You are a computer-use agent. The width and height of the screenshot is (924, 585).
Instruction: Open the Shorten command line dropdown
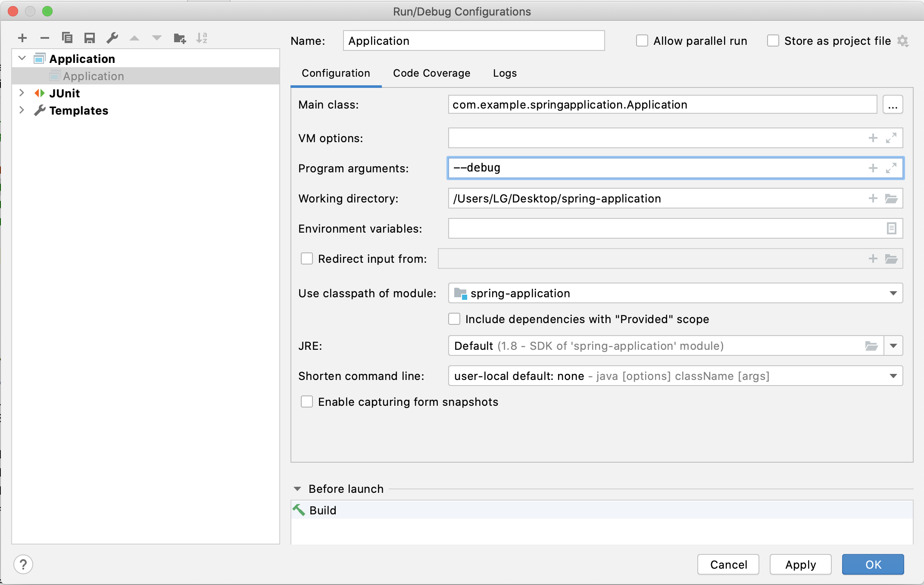[x=893, y=376]
